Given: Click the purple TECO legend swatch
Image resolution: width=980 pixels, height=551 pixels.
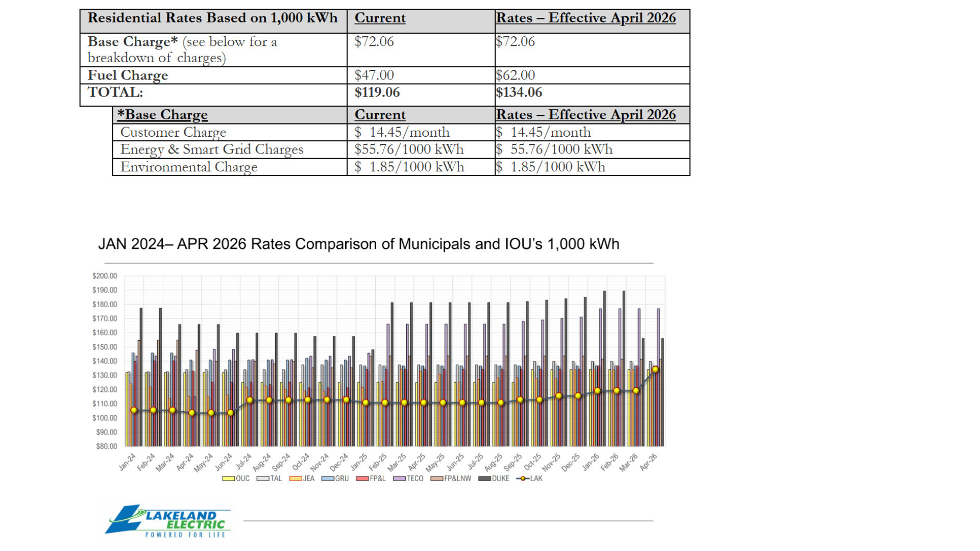Looking at the screenshot, I should (399, 479).
